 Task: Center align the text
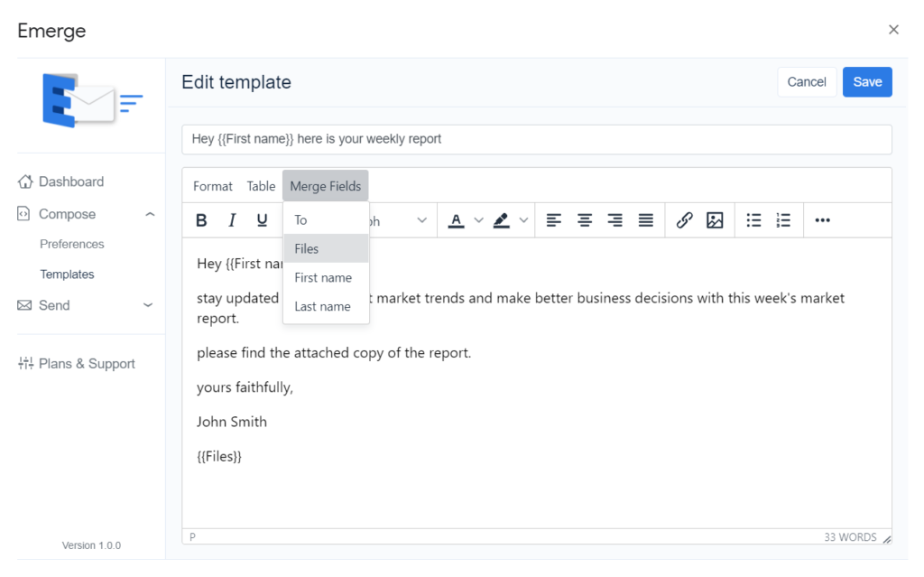(585, 220)
